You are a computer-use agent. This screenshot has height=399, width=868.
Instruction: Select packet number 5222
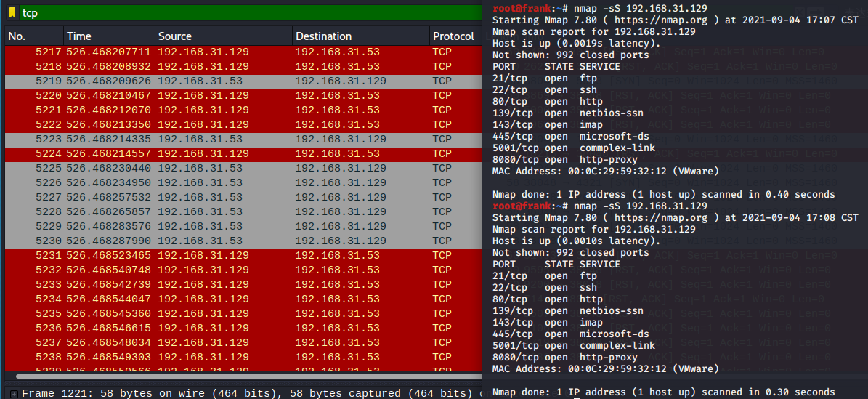tap(243, 125)
